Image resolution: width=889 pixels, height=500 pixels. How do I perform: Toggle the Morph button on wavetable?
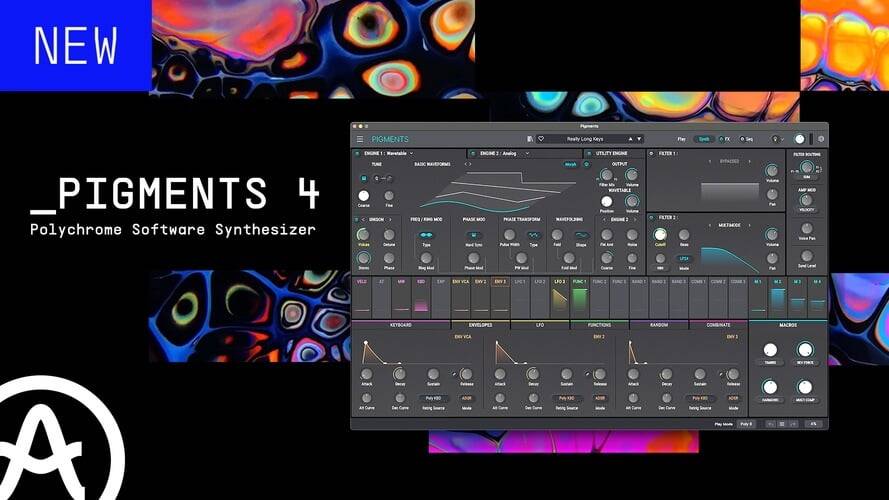(x=570, y=164)
